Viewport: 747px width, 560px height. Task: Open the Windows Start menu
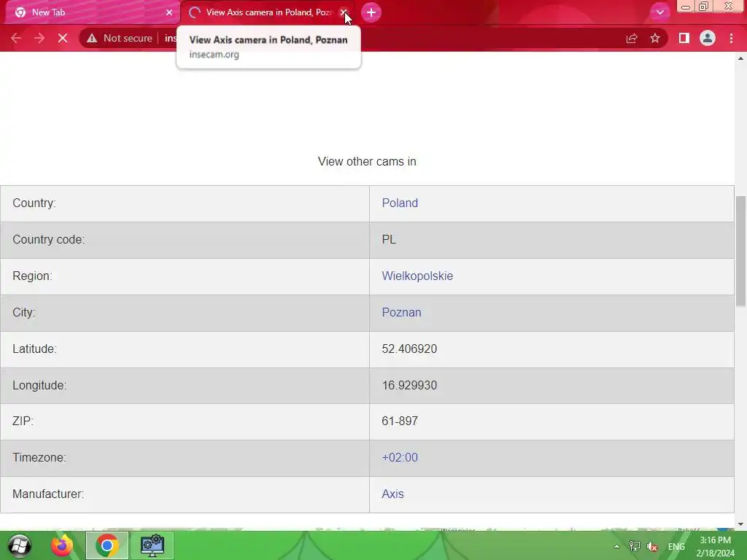coord(19,545)
